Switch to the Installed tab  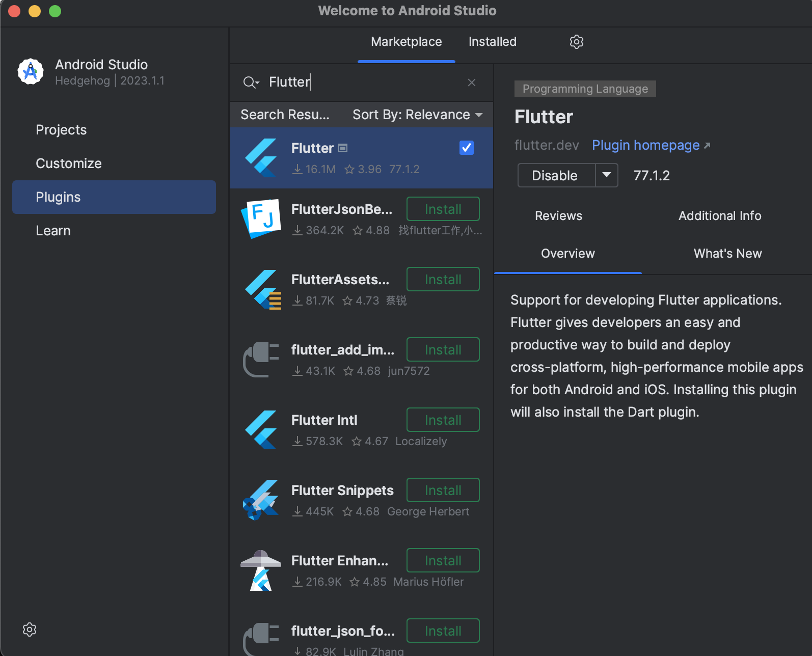point(493,42)
